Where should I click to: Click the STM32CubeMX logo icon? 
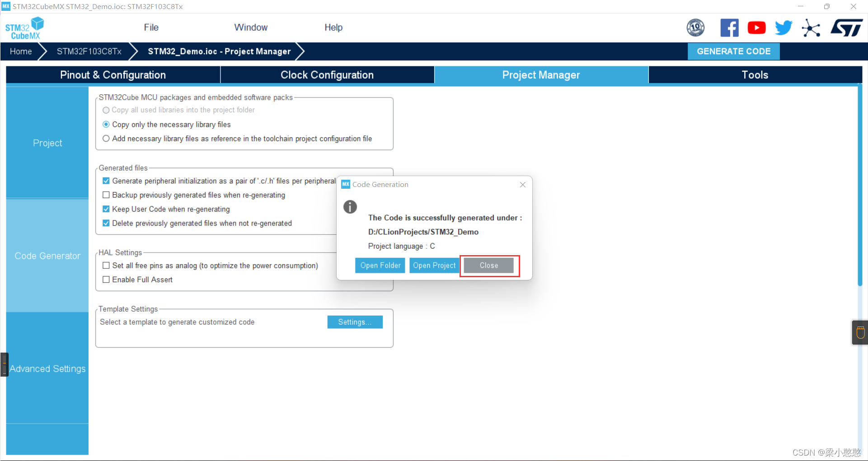click(x=24, y=28)
